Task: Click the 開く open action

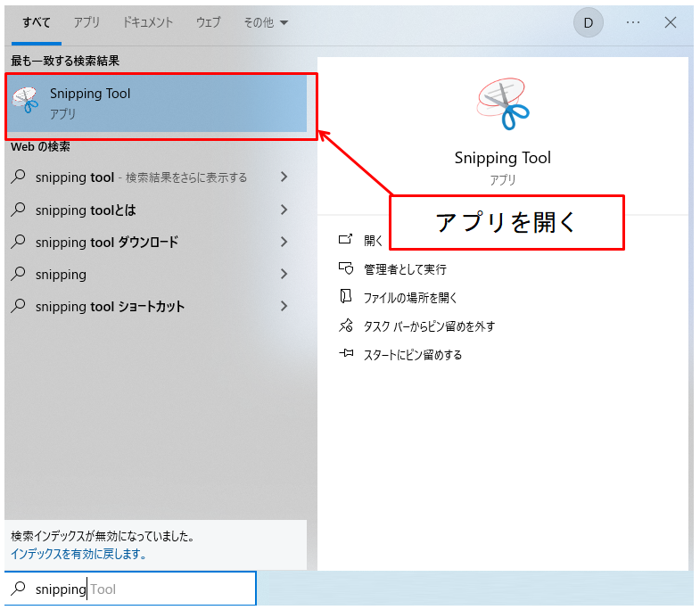Action: [x=373, y=241]
